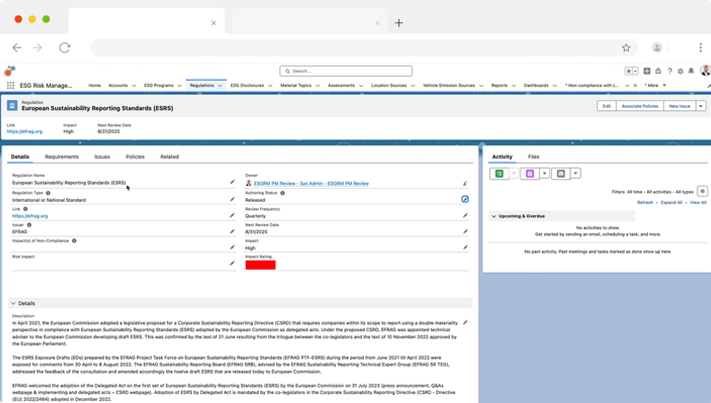This screenshot has width=711, height=403.
Task: Click the Authoring Status edit icon
Action: pos(465,199)
